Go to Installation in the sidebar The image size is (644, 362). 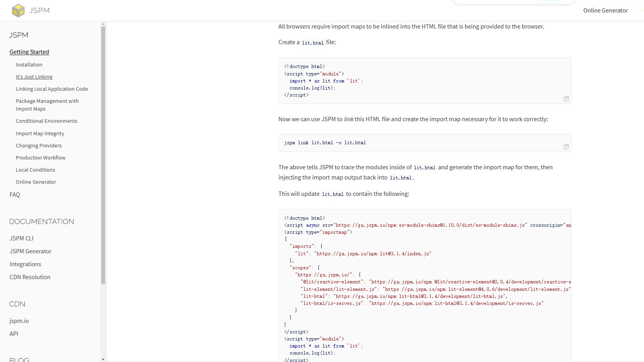(29, 65)
